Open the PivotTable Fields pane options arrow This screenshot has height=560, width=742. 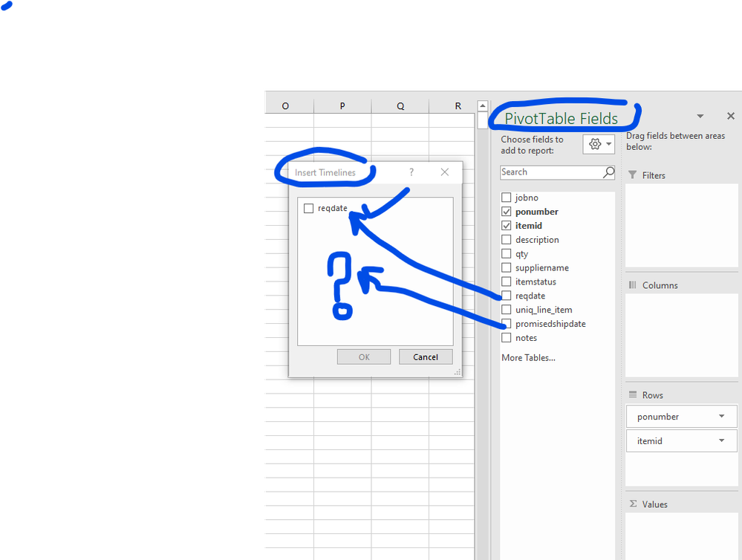tap(699, 116)
